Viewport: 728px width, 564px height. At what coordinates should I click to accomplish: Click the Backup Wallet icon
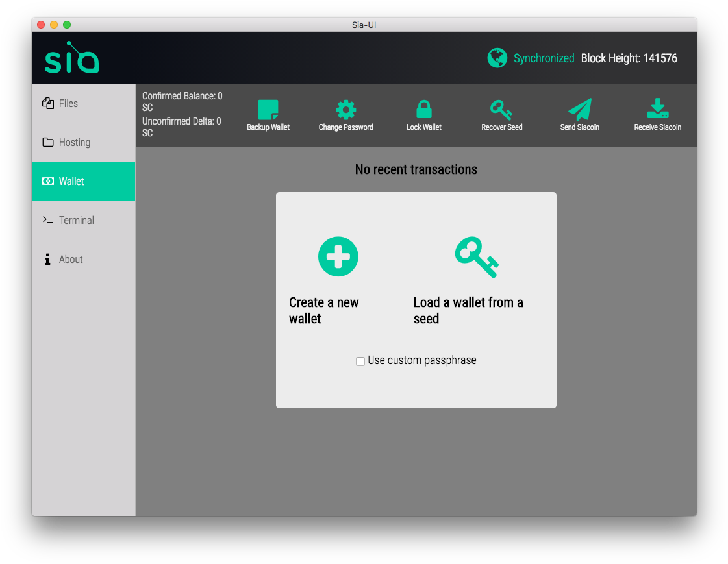tap(268, 110)
